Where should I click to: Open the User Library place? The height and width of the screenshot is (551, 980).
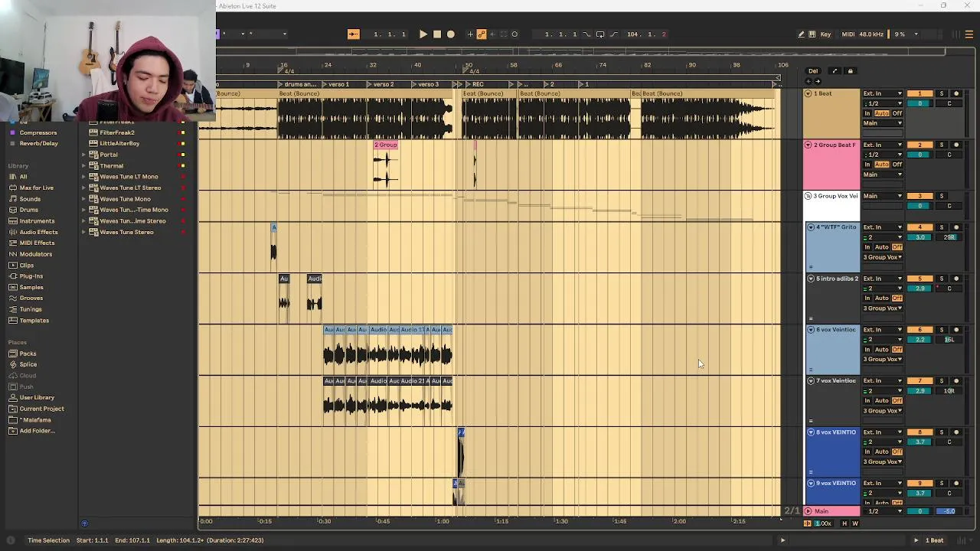pyautogui.click(x=37, y=398)
